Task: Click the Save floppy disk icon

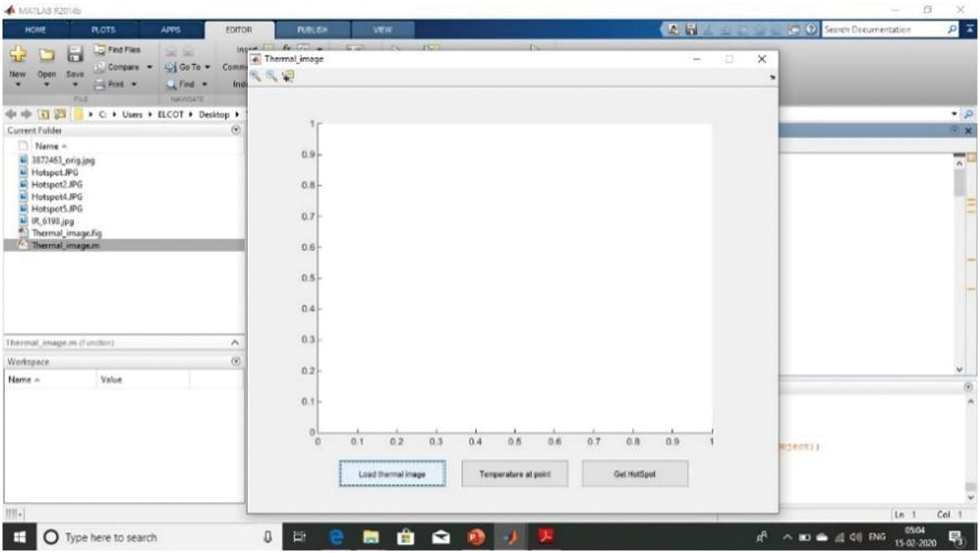Action: [75, 54]
